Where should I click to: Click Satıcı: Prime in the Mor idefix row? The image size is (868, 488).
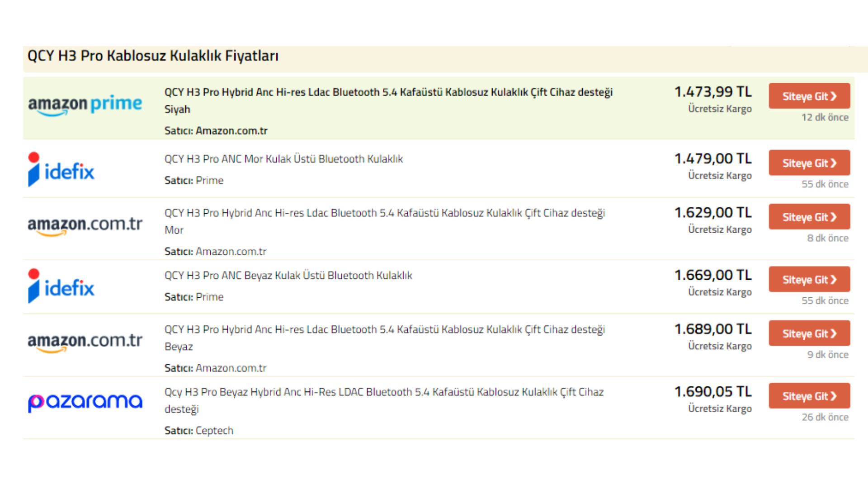pyautogui.click(x=194, y=180)
